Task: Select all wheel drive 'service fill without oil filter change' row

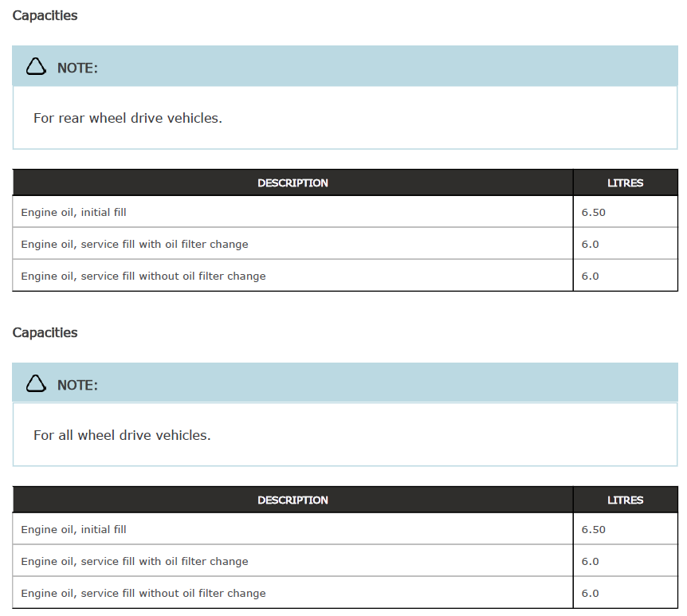Action: [143, 593]
